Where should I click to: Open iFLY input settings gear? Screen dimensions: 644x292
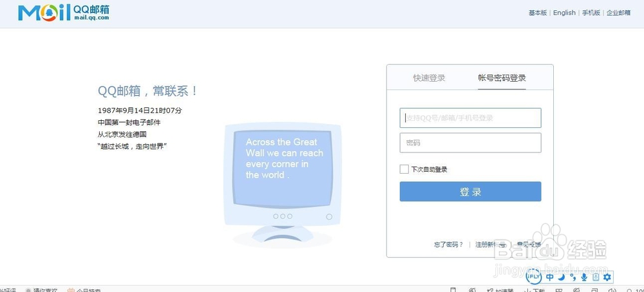[607, 277]
